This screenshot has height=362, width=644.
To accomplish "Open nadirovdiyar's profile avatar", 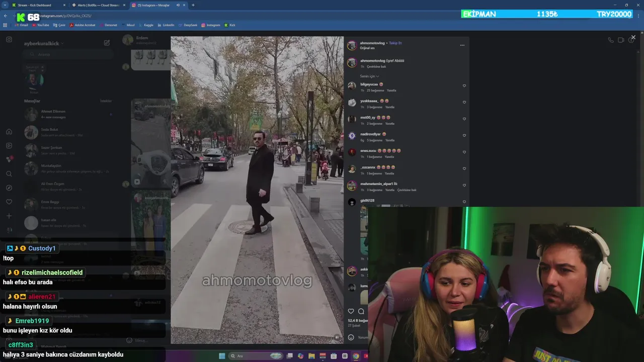I will (x=352, y=135).
